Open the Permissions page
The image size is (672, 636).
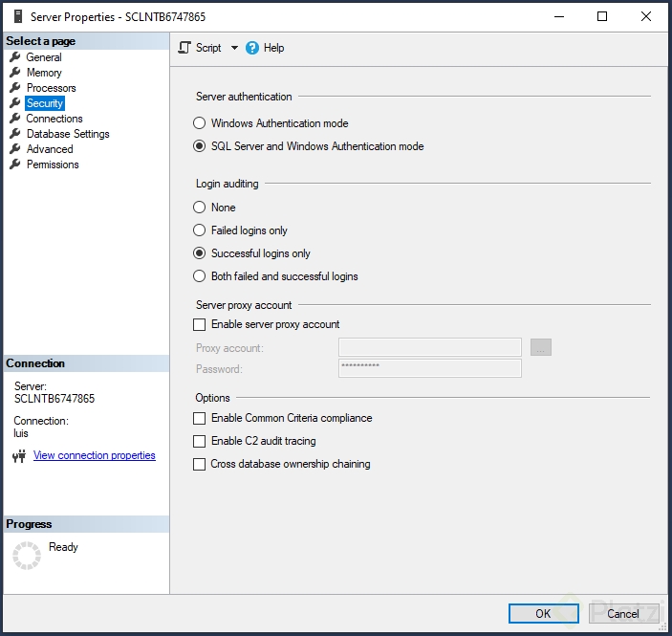point(53,164)
